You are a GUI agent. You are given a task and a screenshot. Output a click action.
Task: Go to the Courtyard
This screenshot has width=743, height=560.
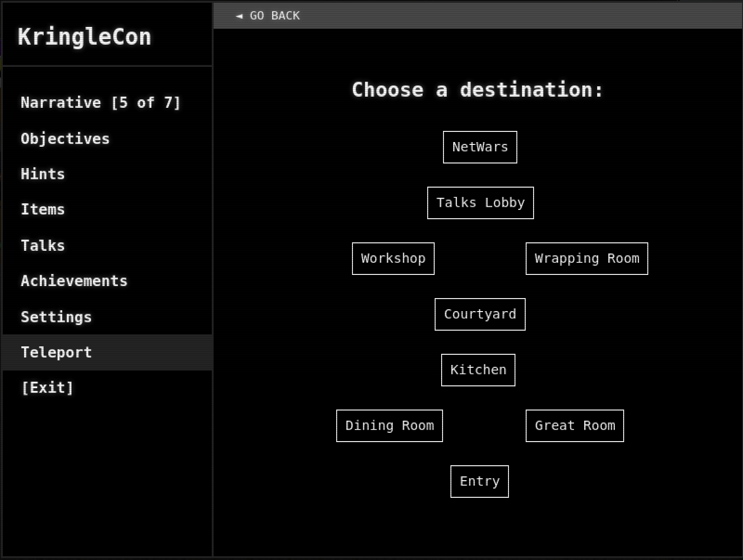click(x=480, y=314)
